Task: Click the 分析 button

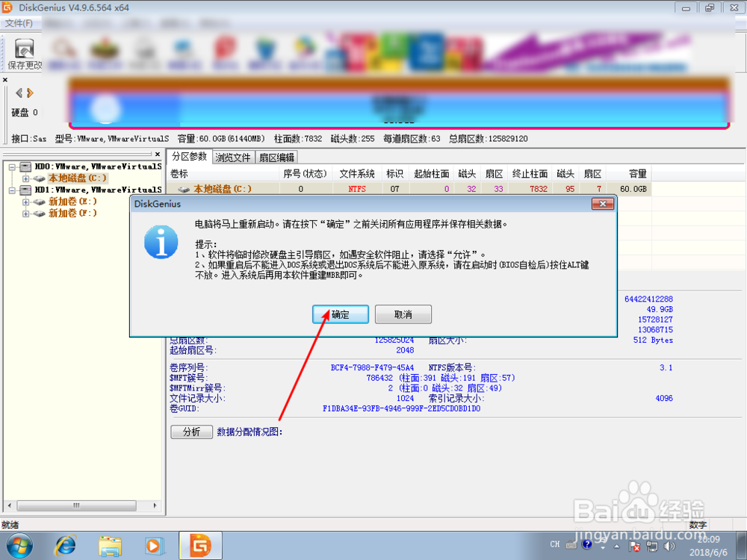Action: point(191,432)
